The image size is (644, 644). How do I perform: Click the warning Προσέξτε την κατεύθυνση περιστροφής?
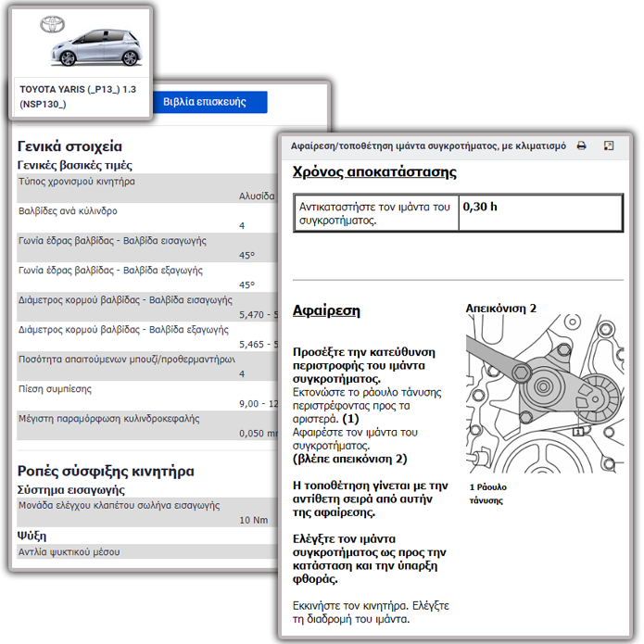click(x=364, y=365)
